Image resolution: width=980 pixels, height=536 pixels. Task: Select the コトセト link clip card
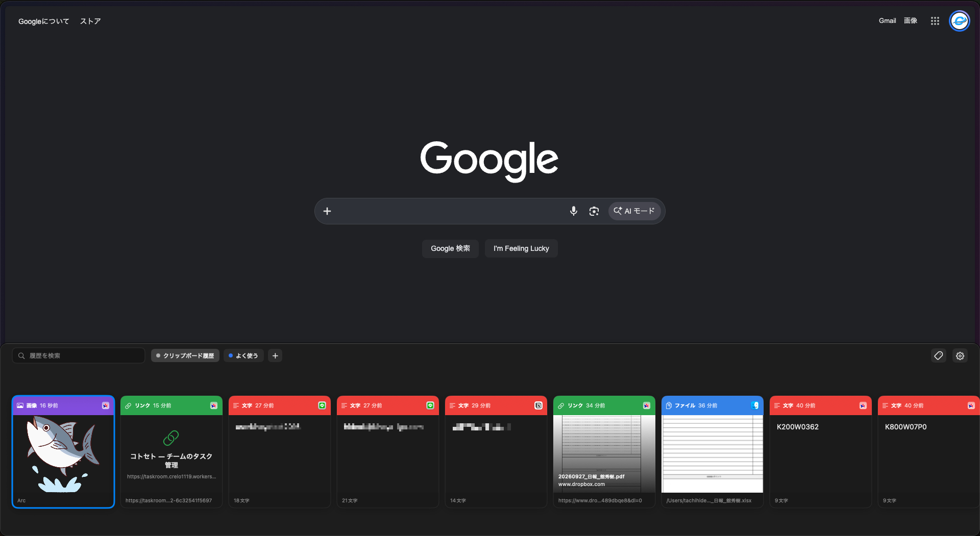pyautogui.click(x=171, y=452)
